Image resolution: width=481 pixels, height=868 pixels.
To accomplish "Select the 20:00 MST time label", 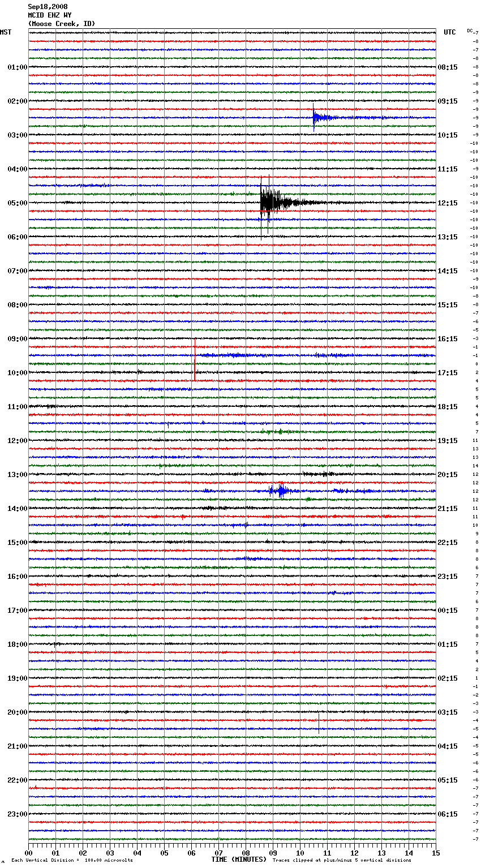I will point(17,712).
